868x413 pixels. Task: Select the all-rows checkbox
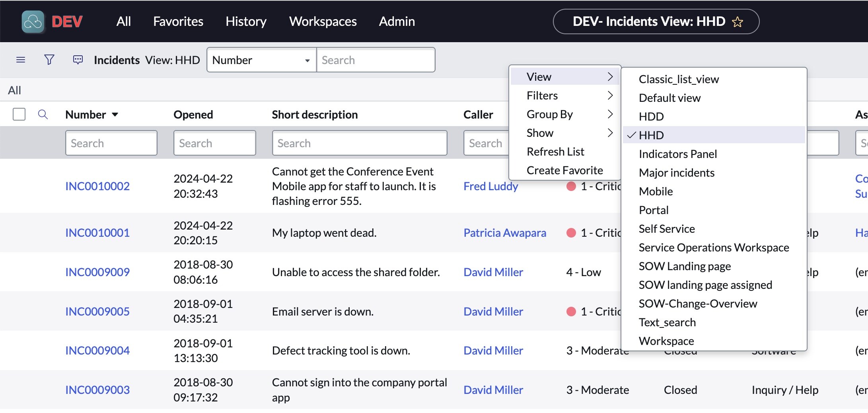pos(19,114)
